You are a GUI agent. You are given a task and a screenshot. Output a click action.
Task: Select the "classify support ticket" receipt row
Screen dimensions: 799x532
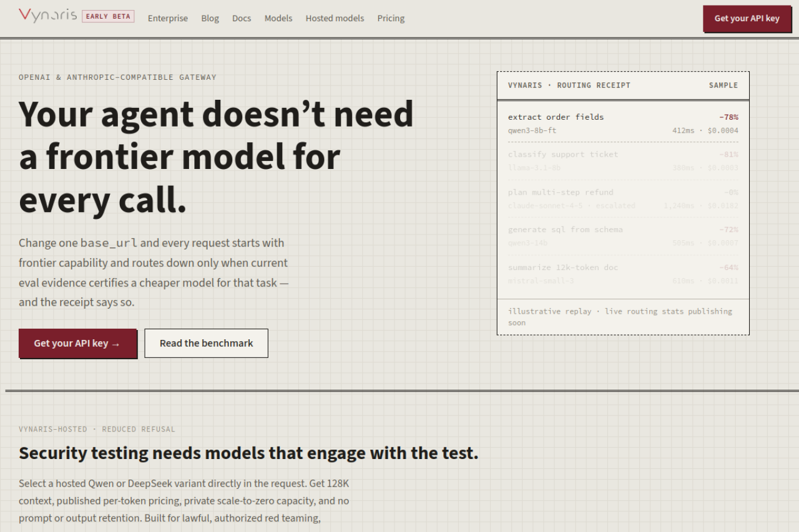click(623, 161)
